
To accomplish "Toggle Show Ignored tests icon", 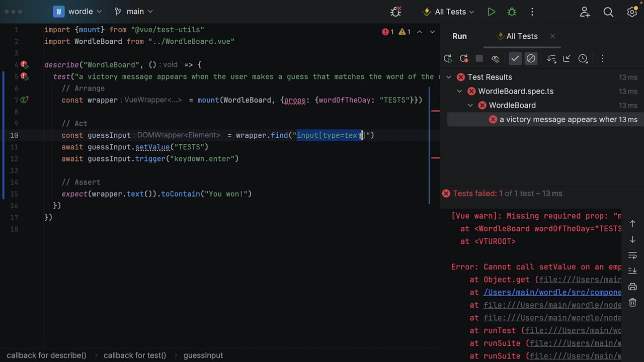I will point(531,59).
